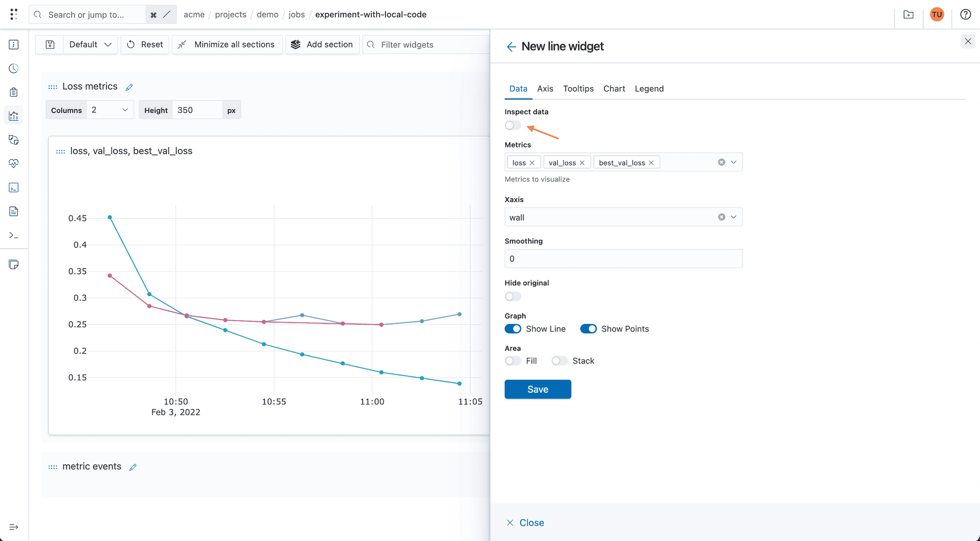This screenshot has width=980, height=541.
Task: Save the new line widget
Action: [x=538, y=389]
